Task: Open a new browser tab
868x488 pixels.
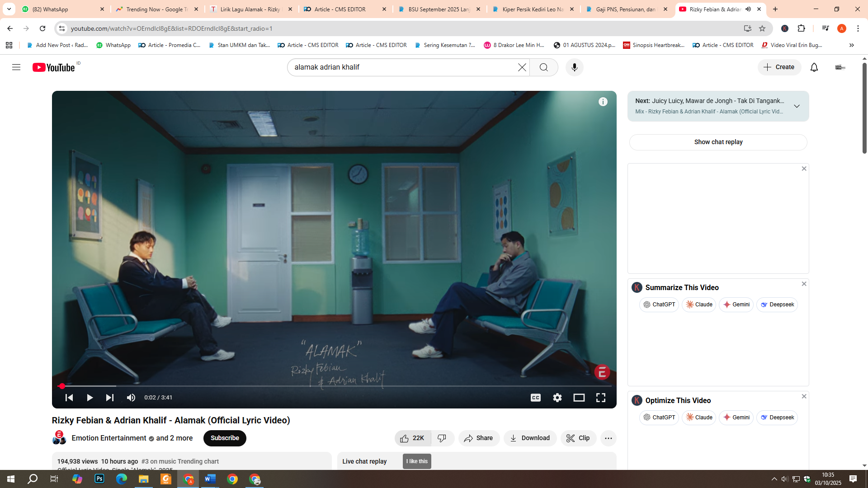Action: [775, 9]
